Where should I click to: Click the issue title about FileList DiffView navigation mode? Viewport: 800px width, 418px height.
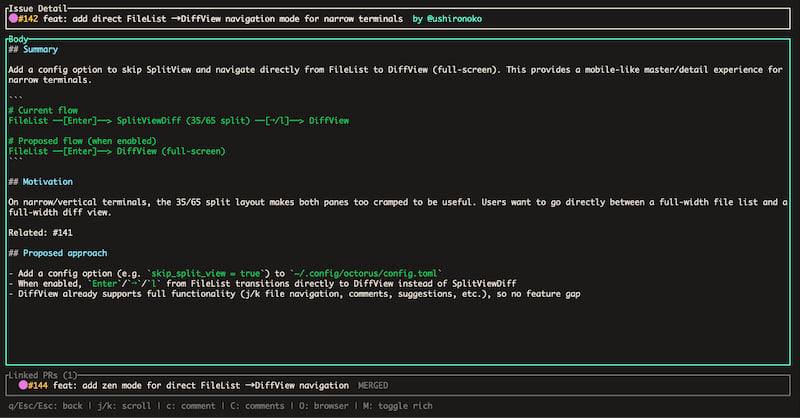pyautogui.click(x=223, y=19)
